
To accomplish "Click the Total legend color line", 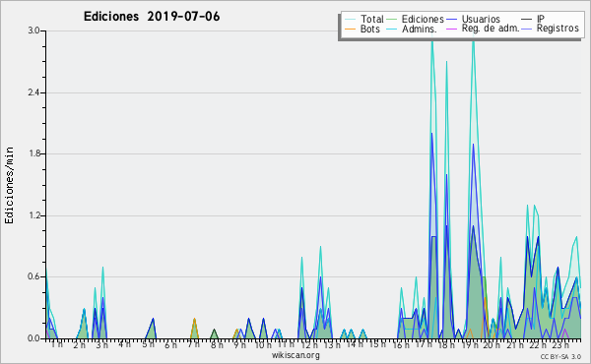I will point(350,20).
